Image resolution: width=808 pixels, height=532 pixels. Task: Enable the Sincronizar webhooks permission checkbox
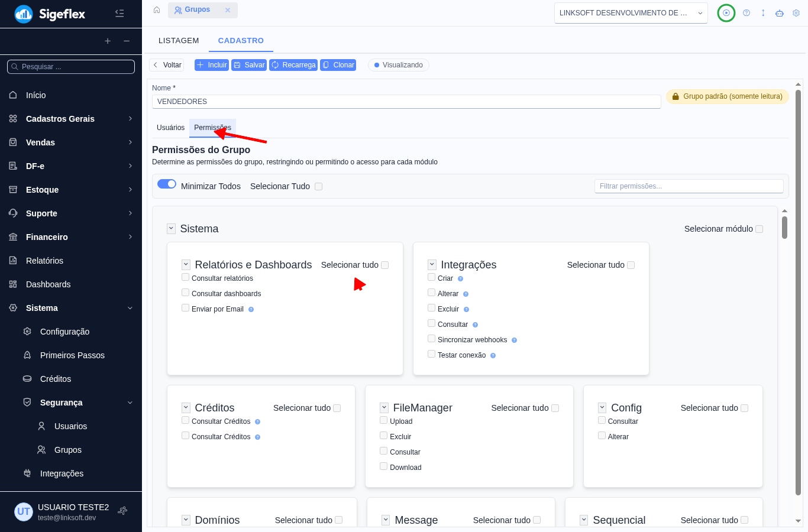click(432, 339)
